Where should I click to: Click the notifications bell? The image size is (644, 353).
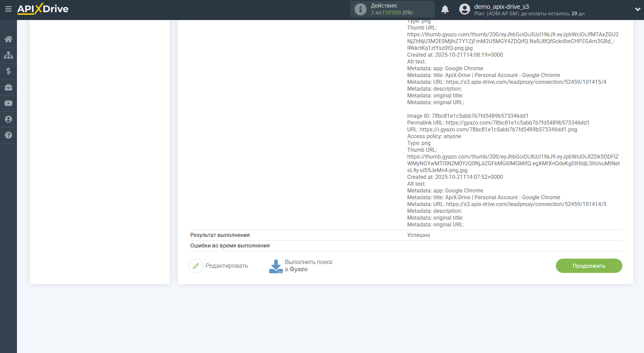[x=445, y=10]
